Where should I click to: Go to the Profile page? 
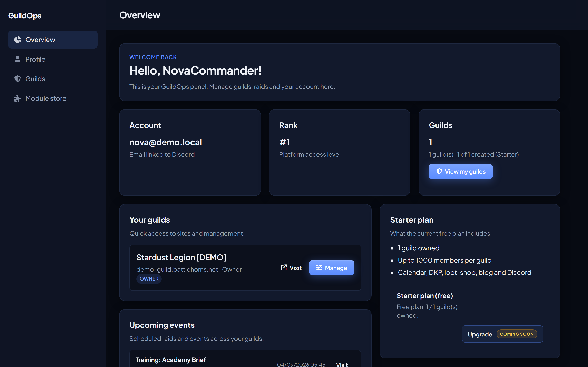[53, 59]
